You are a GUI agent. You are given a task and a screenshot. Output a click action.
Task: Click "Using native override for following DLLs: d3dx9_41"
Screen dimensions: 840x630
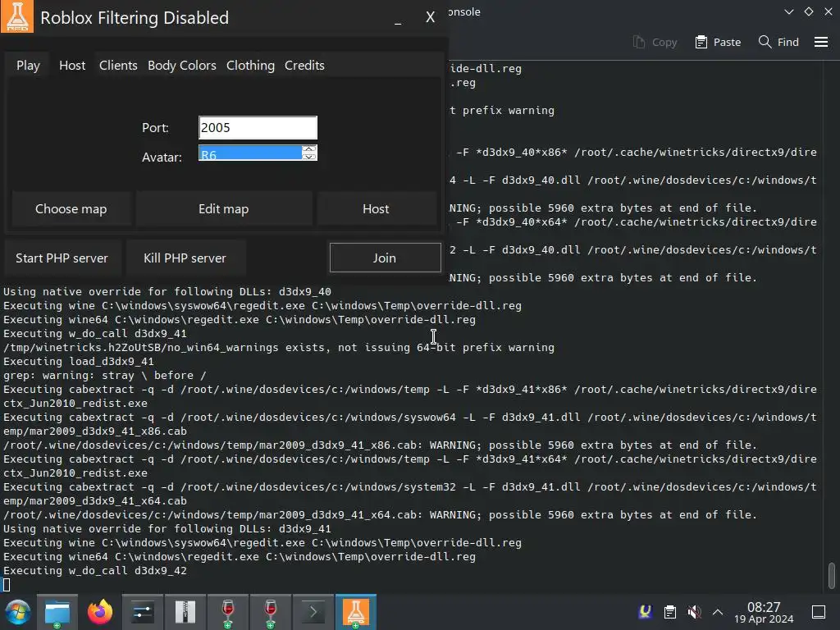click(x=167, y=529)
